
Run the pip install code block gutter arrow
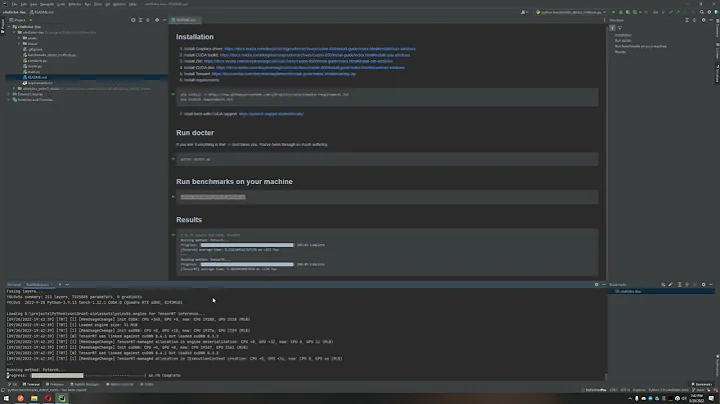point(173,94)
